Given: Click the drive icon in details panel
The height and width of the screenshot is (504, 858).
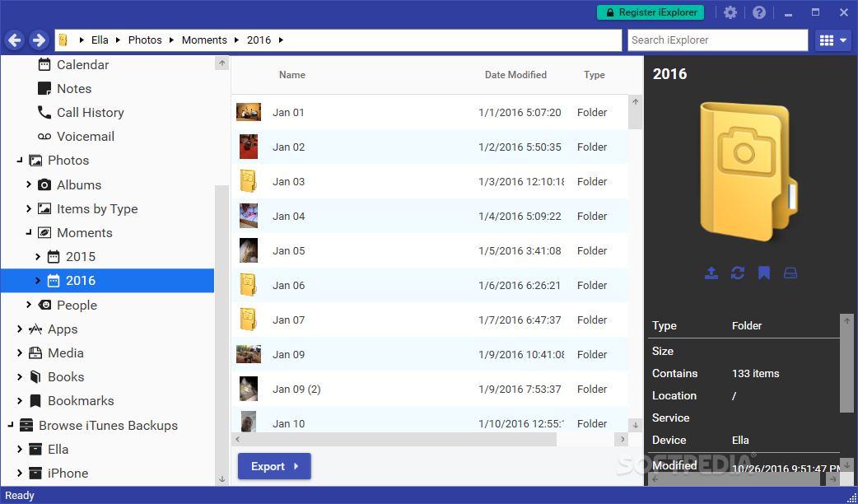Looking at the screenshot, I should [790, 273].
